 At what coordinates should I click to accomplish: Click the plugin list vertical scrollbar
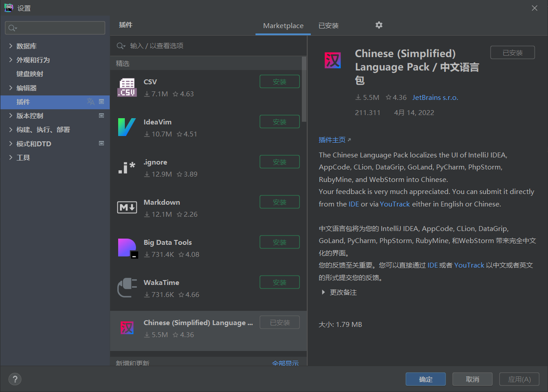click(304, 89)
